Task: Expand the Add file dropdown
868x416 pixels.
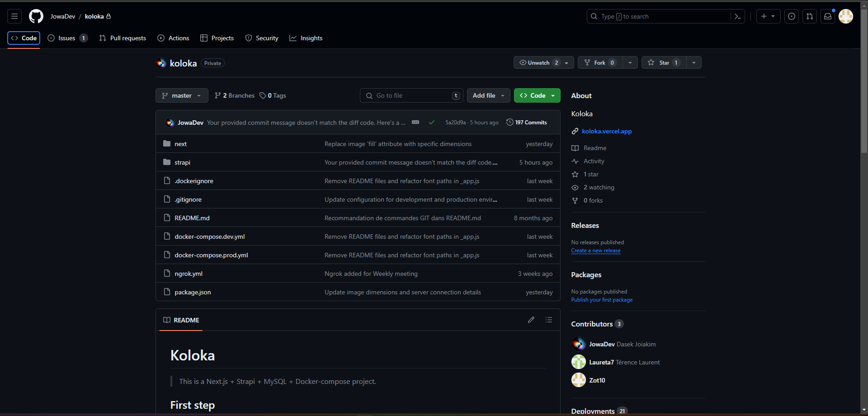Action: click(x=488, y=95)
